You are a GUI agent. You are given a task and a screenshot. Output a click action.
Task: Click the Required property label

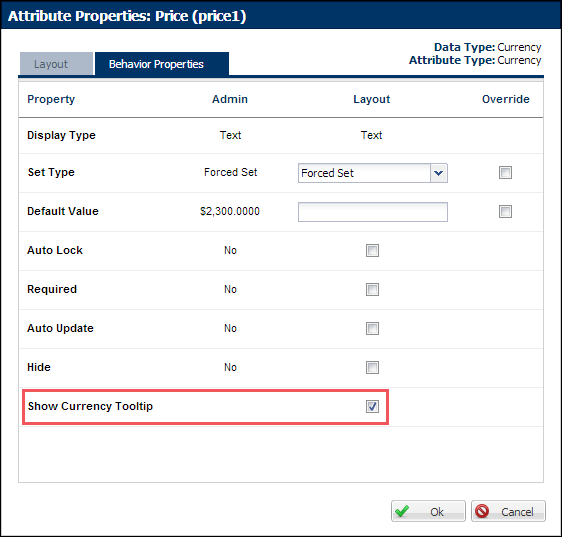click(x=52, y=289)
